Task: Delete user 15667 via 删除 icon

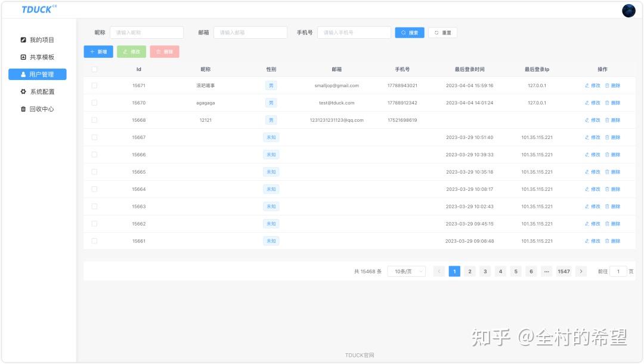Action: click(x=613, y=137)
